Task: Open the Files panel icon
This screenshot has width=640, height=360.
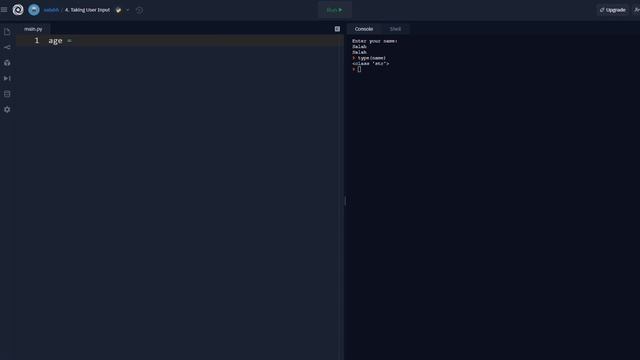Action: point(7,32)
